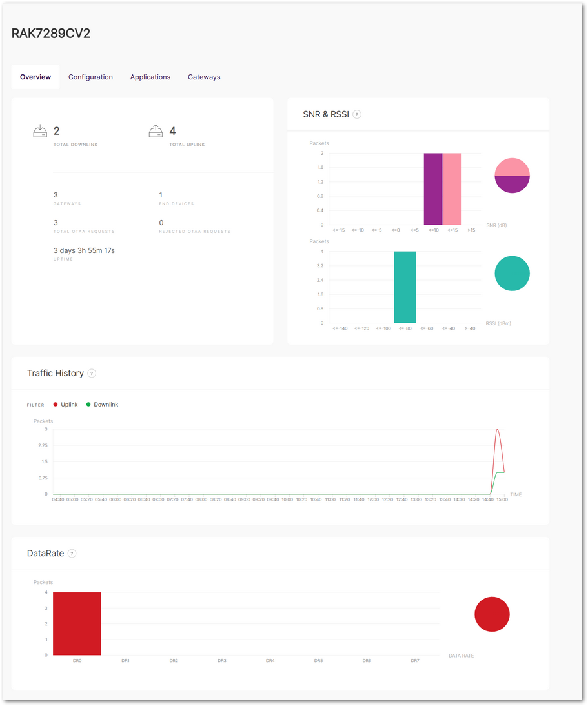Click the Traffic History heading
This screenshot has width=588, height=706.
pyautogui.click(x=56, y=373)
